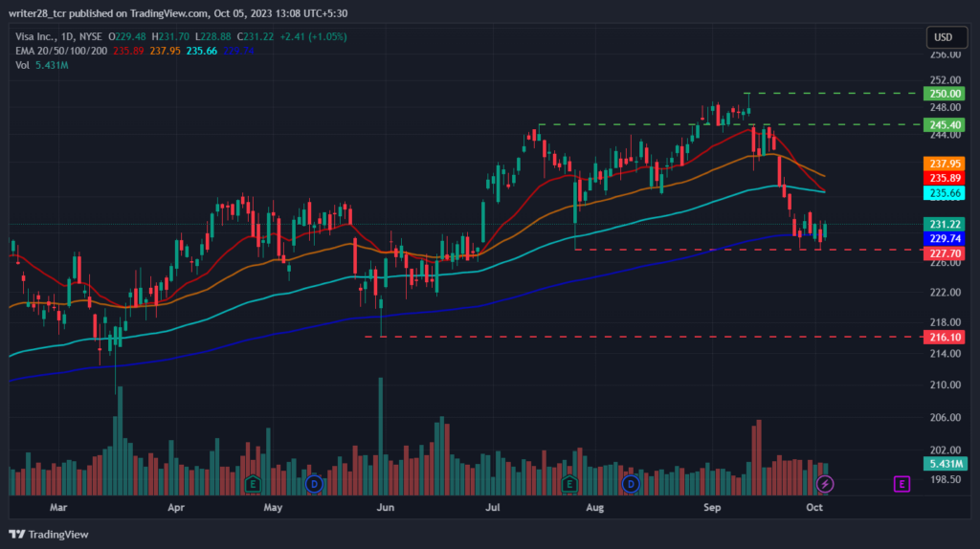Click the blue 229.74 EMA price label
Viewport: 980px width, 549px height.
coord(945,238)
